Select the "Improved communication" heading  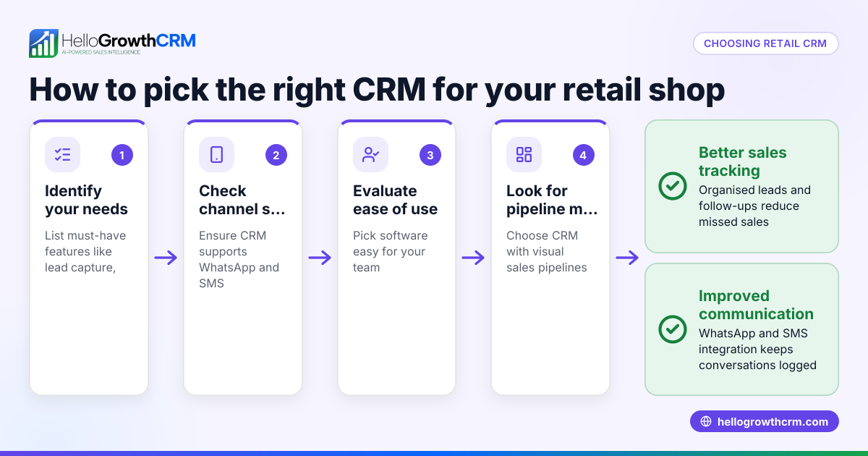[756, 305]
